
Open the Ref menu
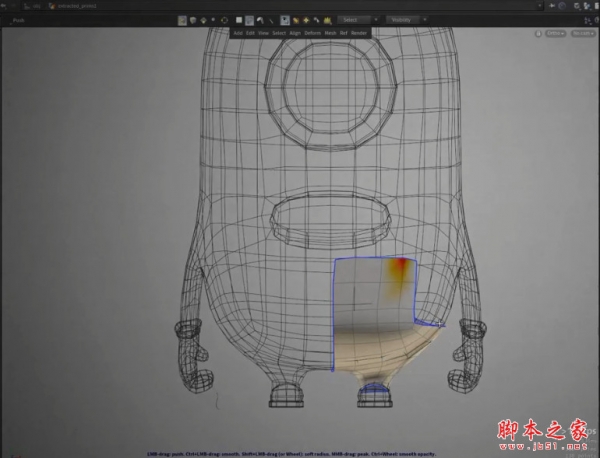tap(344, 33)
